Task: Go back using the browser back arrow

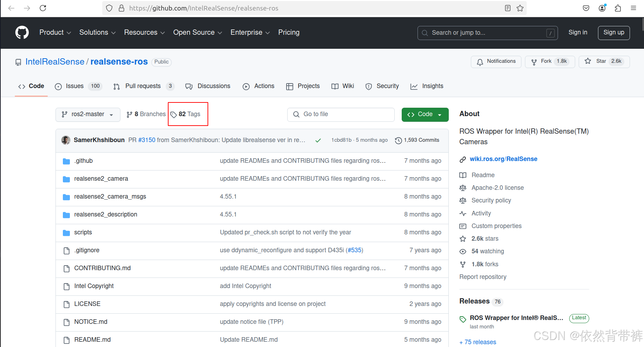Action: [x=11, y=8]
